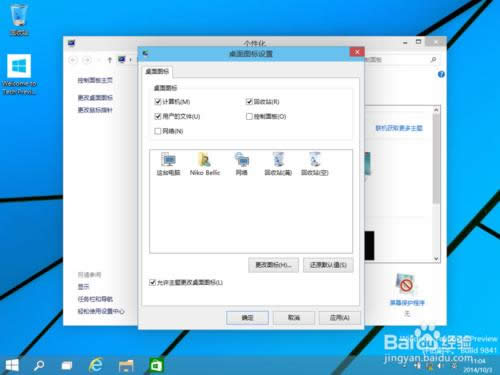Click the themes list scrollbar thumb

tap(436, 159)
